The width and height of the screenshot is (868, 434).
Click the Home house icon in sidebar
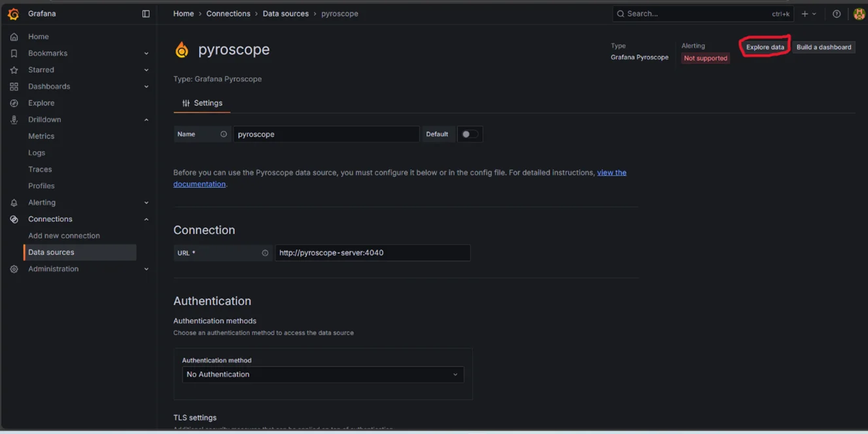(x=14, y=37)
